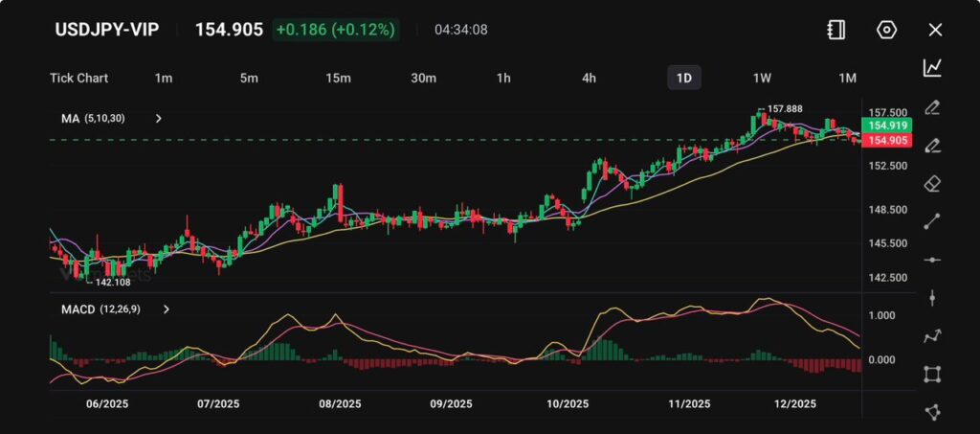This screenshot has height=434, width=980.
Task: Expand the MACD (12,26,9) indicator settings
Action: click(x=167, y=309)
